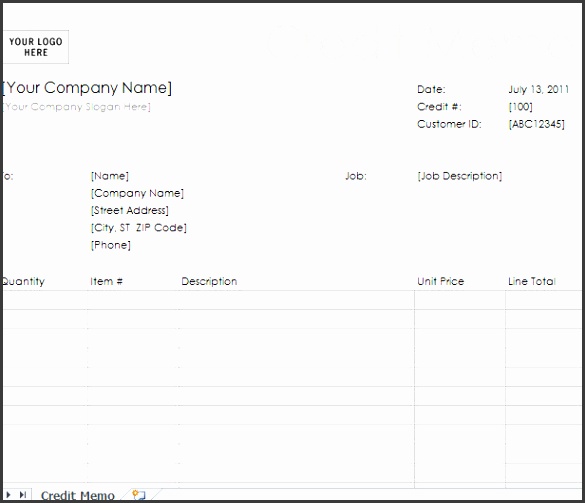Click the Date: label

click(431, 90)
